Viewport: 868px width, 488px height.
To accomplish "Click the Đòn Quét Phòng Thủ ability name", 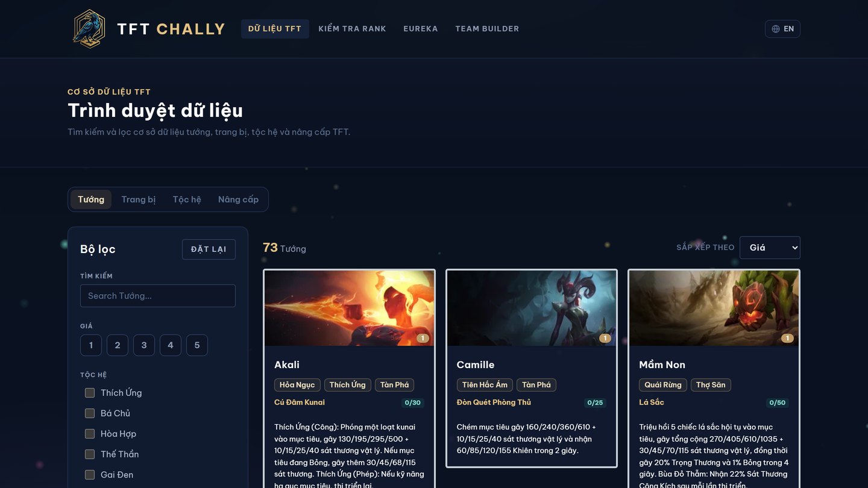I will point(494,402).
